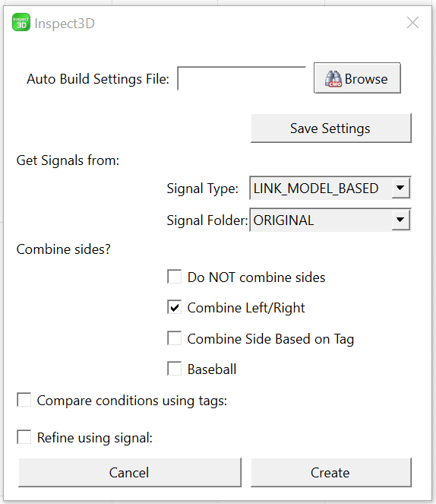Click the Create button
The height and width of the screenshot is (504, 436).
[x=330, y=473]
